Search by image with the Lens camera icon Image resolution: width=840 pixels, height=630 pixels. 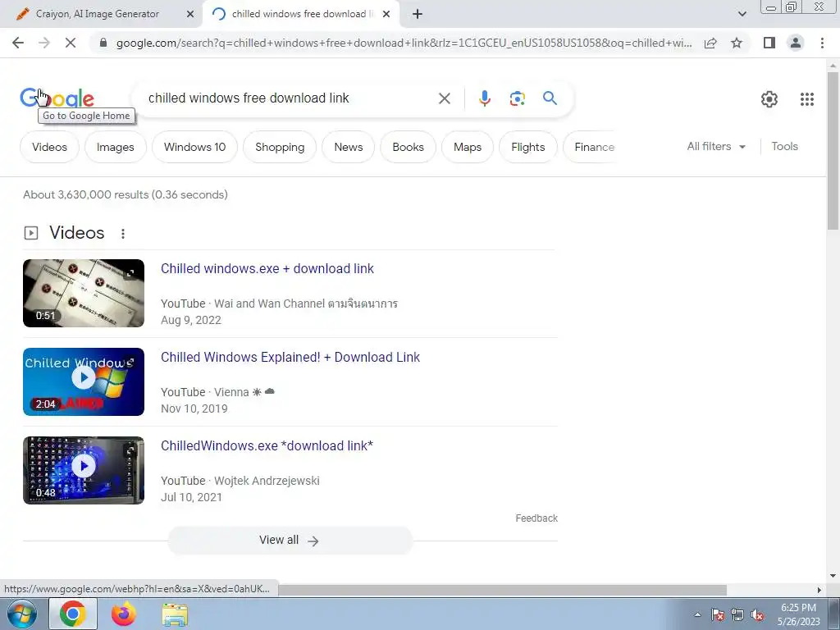point(517,98)
